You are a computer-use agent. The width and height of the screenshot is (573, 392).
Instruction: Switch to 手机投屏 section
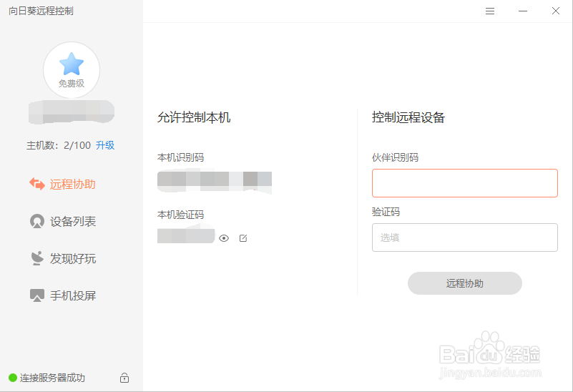(62, 295)
